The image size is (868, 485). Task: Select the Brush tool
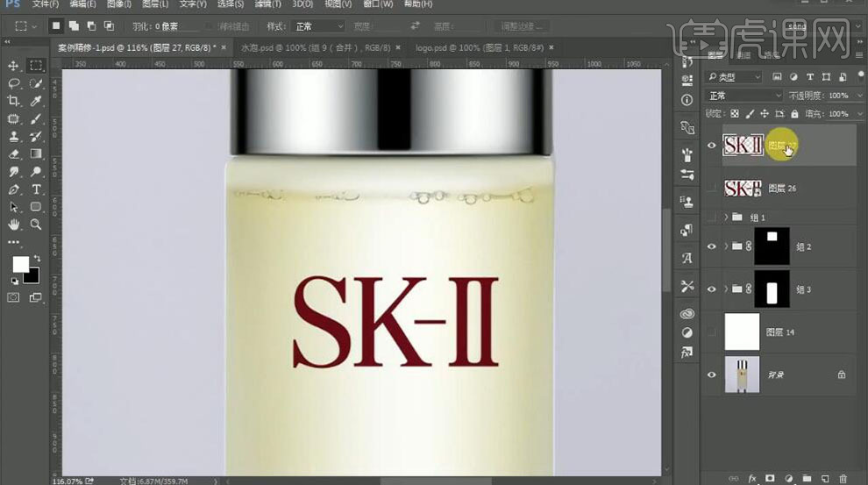36,119
